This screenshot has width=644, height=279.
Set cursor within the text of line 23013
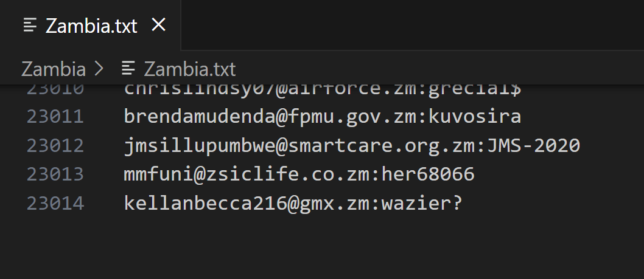pos(298,174)
